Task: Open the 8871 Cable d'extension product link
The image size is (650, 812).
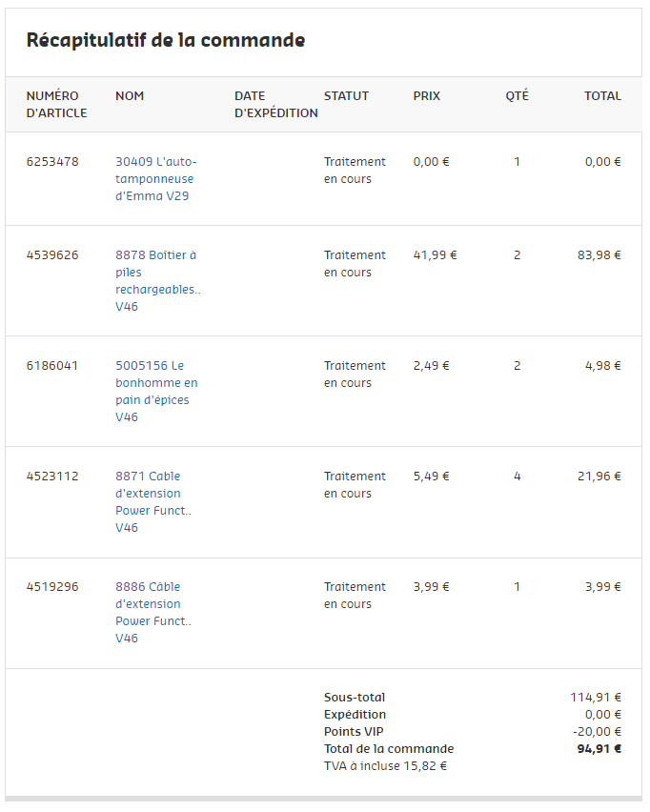Action: (152, 501)
